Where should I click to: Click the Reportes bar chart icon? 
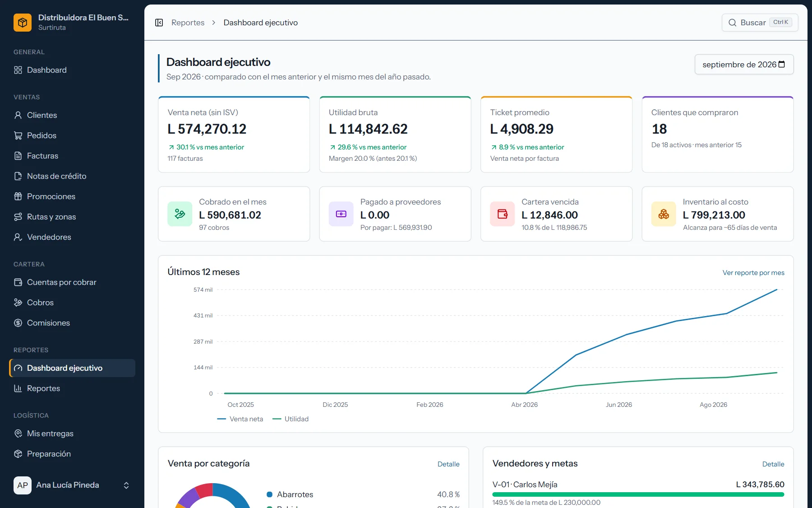(x=18, y=388)
